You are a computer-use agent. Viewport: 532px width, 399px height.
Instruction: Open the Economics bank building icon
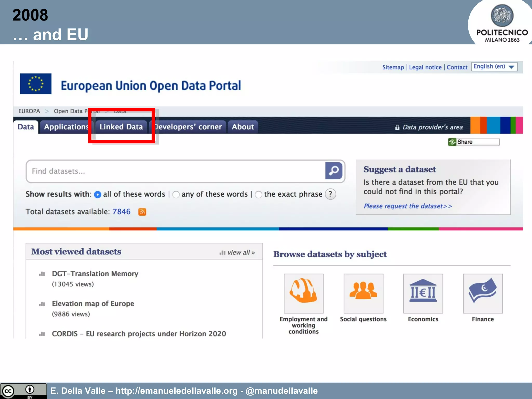(423, 293)
